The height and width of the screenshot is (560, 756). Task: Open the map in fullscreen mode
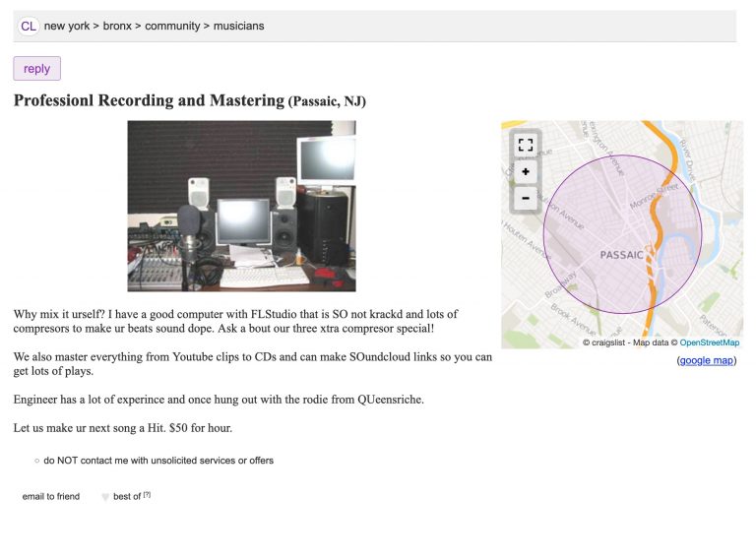pos(526,145)
